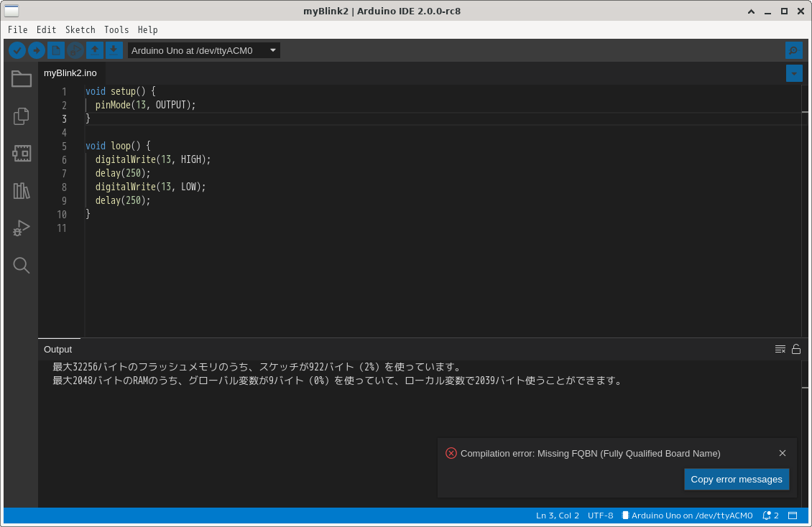This screenshot has width=812, height=527.
Task: Click the delay(250); code on line 7
Action: [x=123, y=173]
